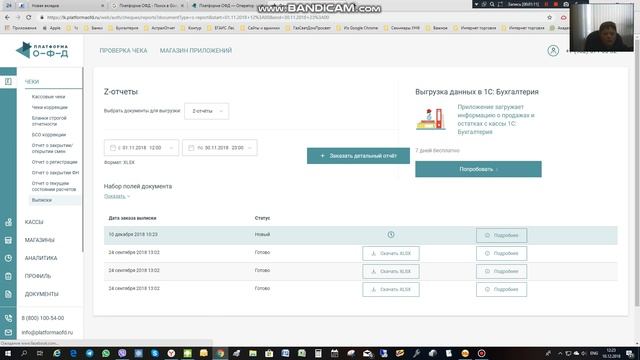Open the Windows Start menu
Viewport: 640px width, 360px height.
pyautogui.click(x=8, y=353)
